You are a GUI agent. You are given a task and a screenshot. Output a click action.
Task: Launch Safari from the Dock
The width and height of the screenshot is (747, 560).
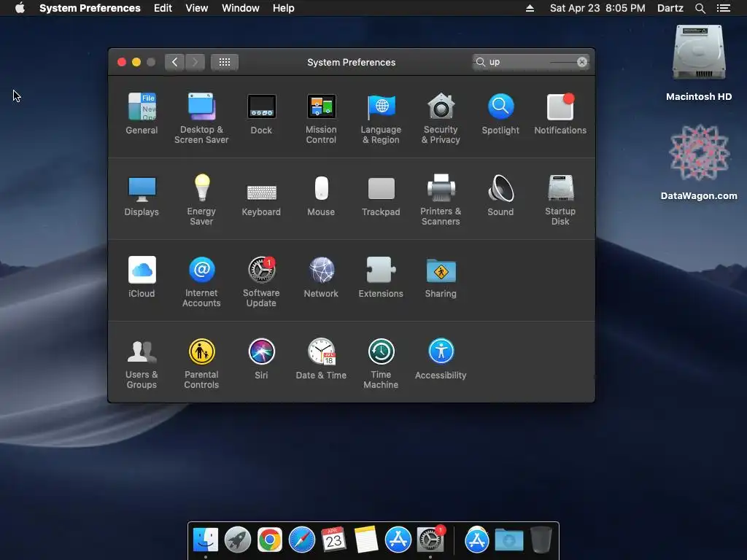301,540
